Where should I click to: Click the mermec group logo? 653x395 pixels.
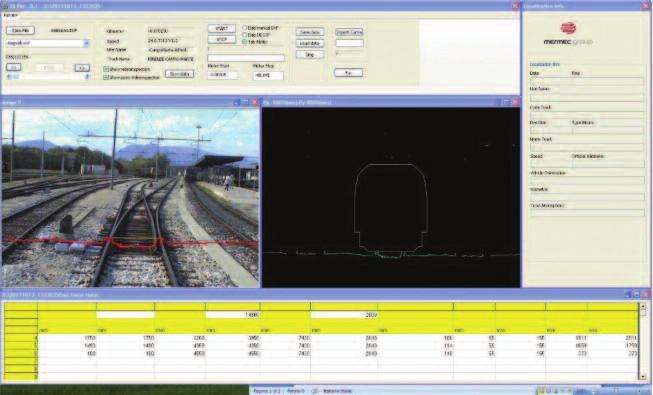(568, 34)
